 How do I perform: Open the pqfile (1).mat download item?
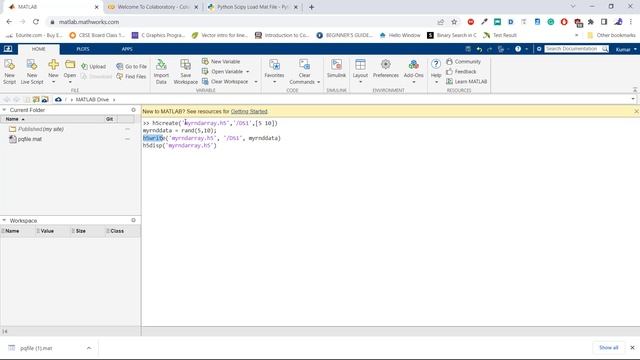(x=36, y=348)
